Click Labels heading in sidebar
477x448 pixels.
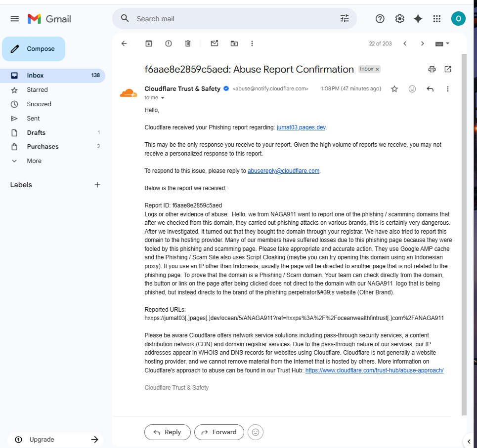tap(21, 185)
